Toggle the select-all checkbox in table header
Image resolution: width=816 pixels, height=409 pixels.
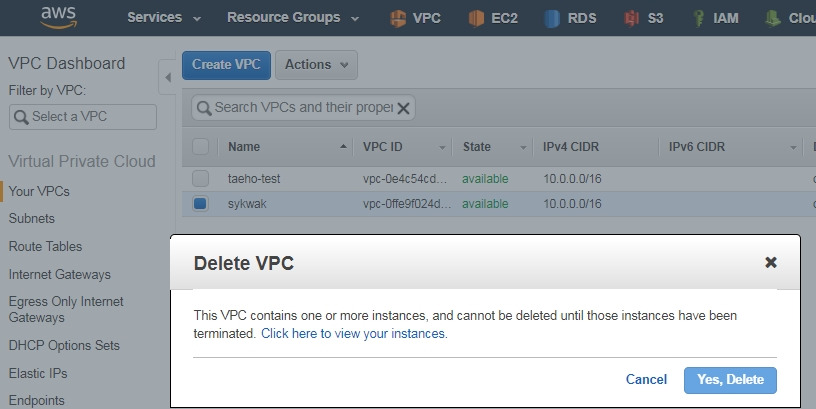(200, 147)
